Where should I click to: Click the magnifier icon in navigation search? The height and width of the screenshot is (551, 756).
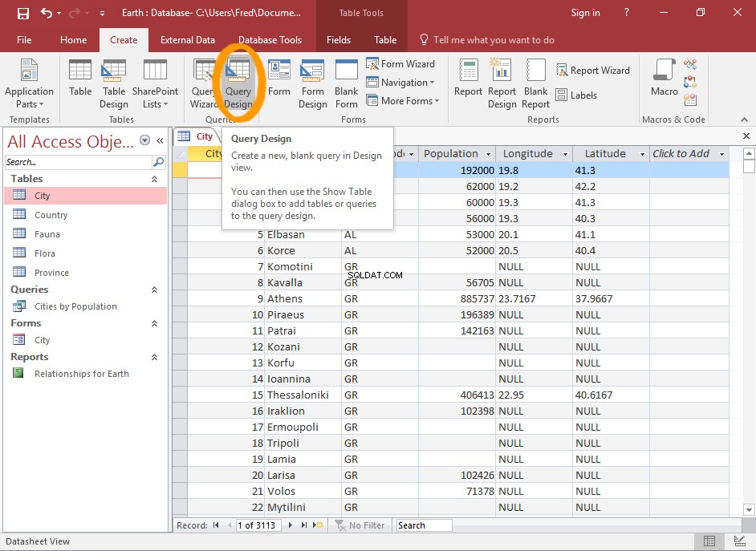coord(158,162)
